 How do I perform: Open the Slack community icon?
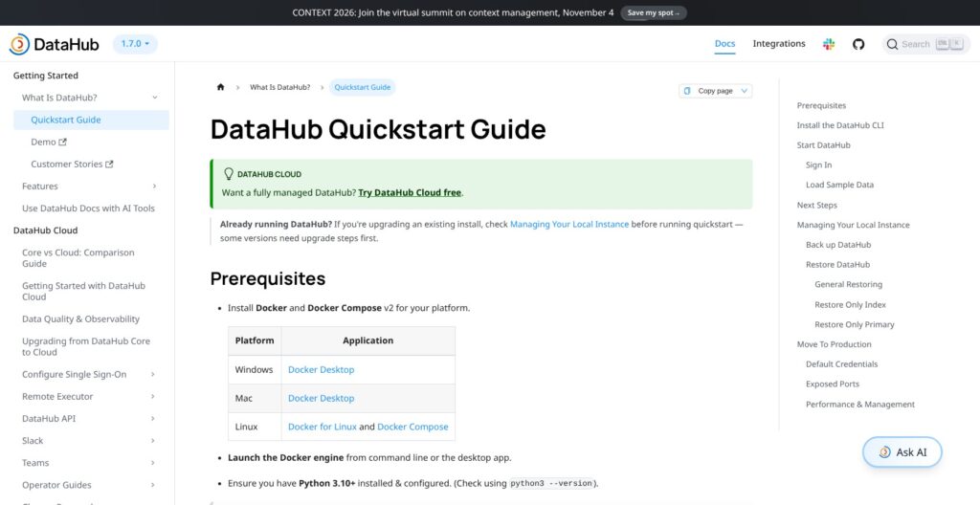[829, 44]
